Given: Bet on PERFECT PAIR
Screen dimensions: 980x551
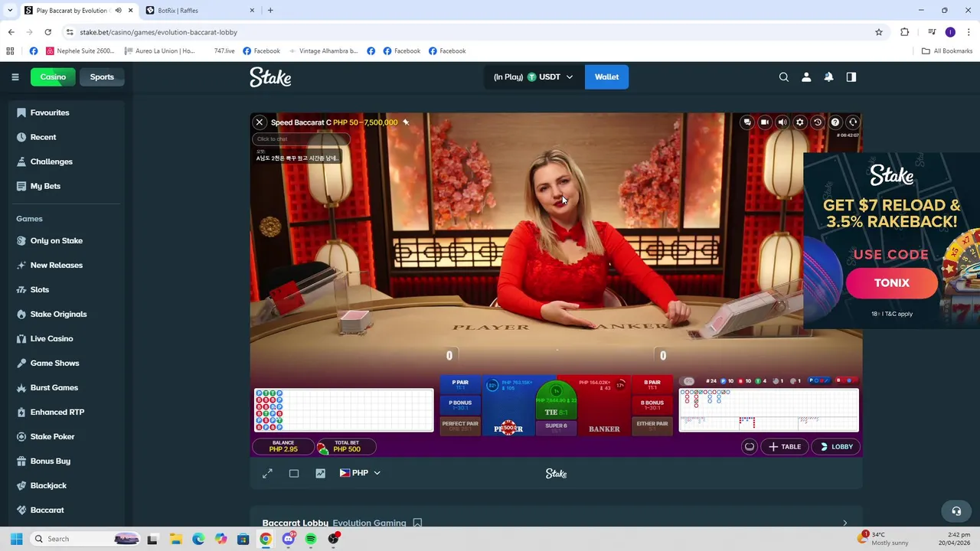Looking at the screenshot, I should (460, 425).
